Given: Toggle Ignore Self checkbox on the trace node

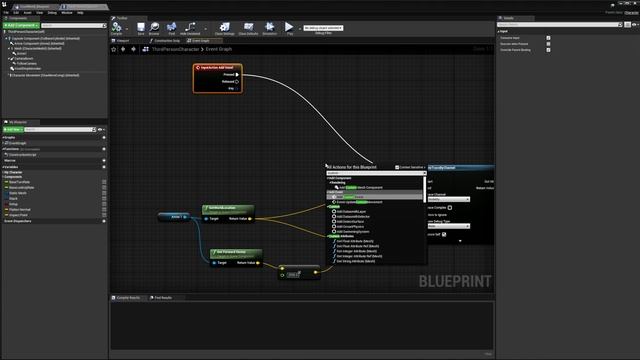Looking at the screenshot, I should pos(444,234).
